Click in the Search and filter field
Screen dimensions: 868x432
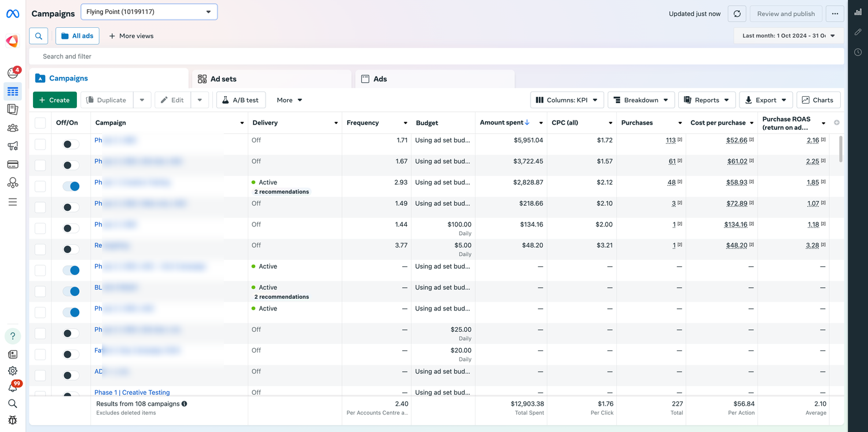click(436, 56)
